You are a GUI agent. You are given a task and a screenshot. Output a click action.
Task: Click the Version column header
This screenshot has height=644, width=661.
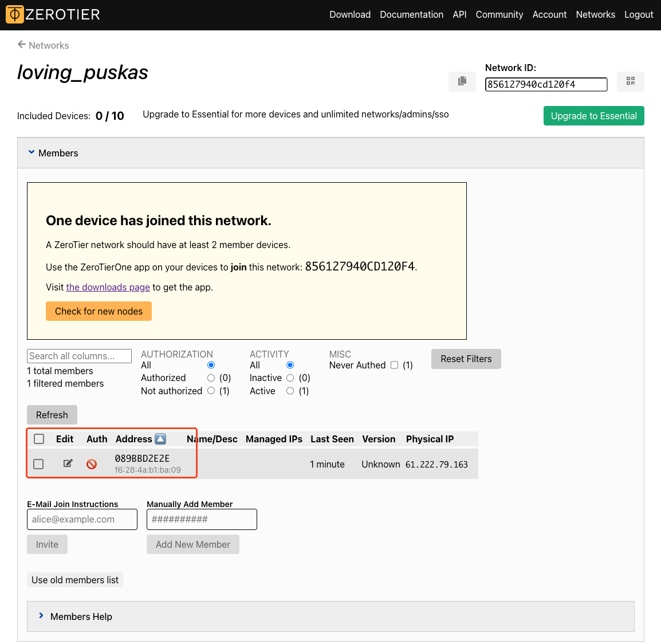(x=379, y=439)
